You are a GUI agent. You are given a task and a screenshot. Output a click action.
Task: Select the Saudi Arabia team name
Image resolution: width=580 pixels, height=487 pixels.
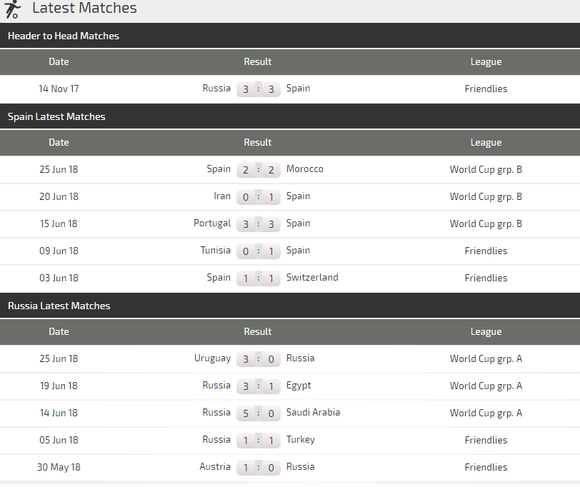[x=313, y=412]
